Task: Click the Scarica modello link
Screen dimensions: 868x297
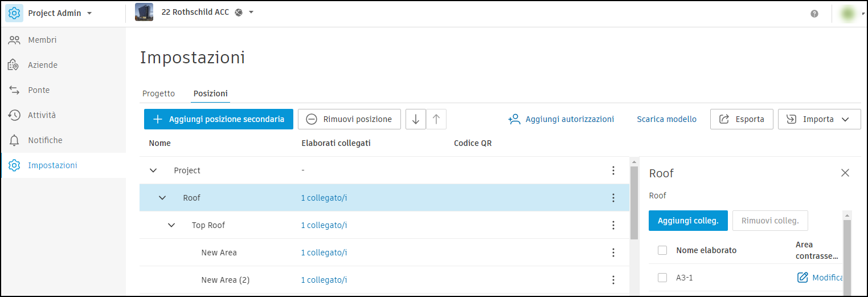Action: [666, 119]
